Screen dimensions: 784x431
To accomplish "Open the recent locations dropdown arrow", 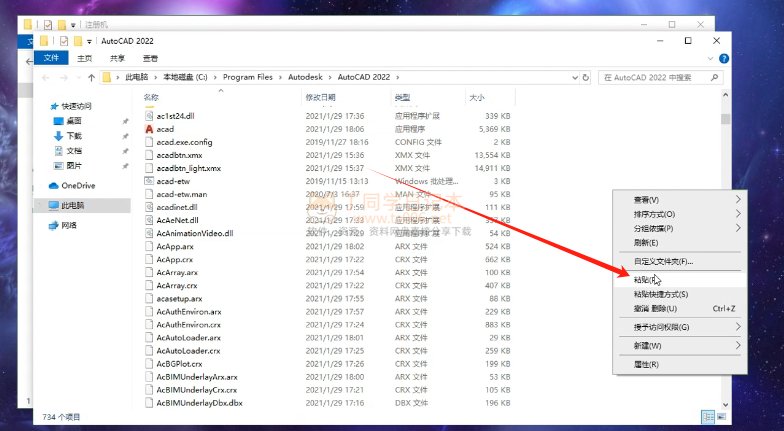I will point(77,77).
